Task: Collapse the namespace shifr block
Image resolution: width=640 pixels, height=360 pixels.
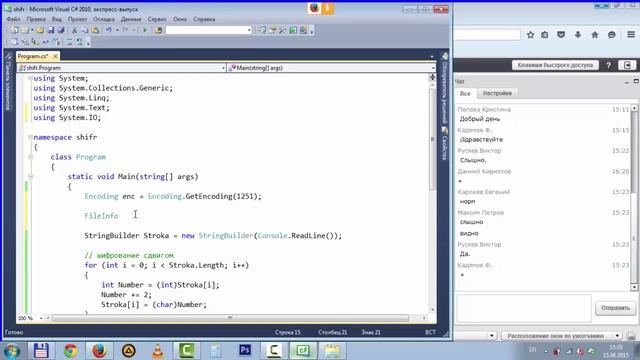Action: point(30,137)
